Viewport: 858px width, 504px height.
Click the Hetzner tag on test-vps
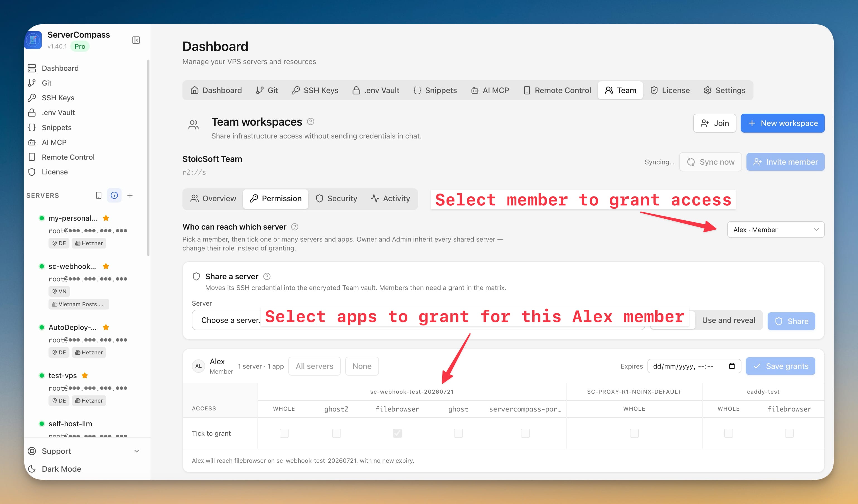click(89, 400)
